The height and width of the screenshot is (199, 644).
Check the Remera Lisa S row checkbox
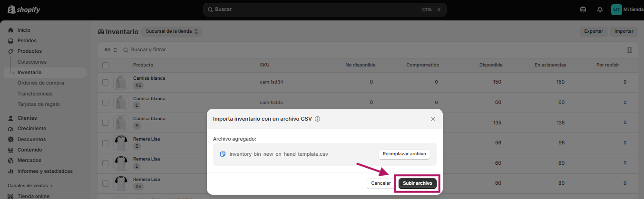tap(106, 142)
